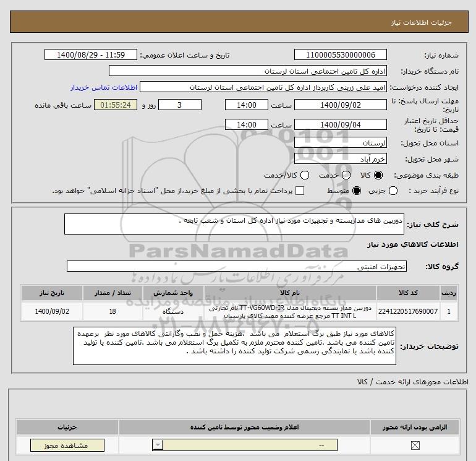Click the توضیحات خریدار notes text area
Image resolution: width=476 pixels, height=461 pixels.
pyautogui.click(x=234, y=346)
